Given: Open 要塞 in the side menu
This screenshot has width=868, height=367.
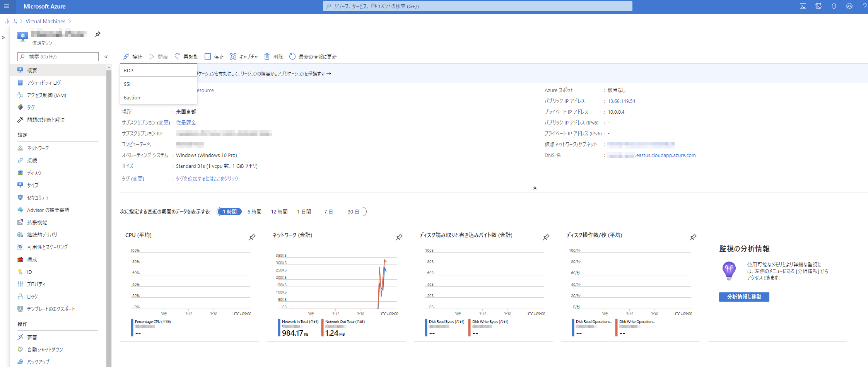Looking at the screenshot, I should (58, 337).
